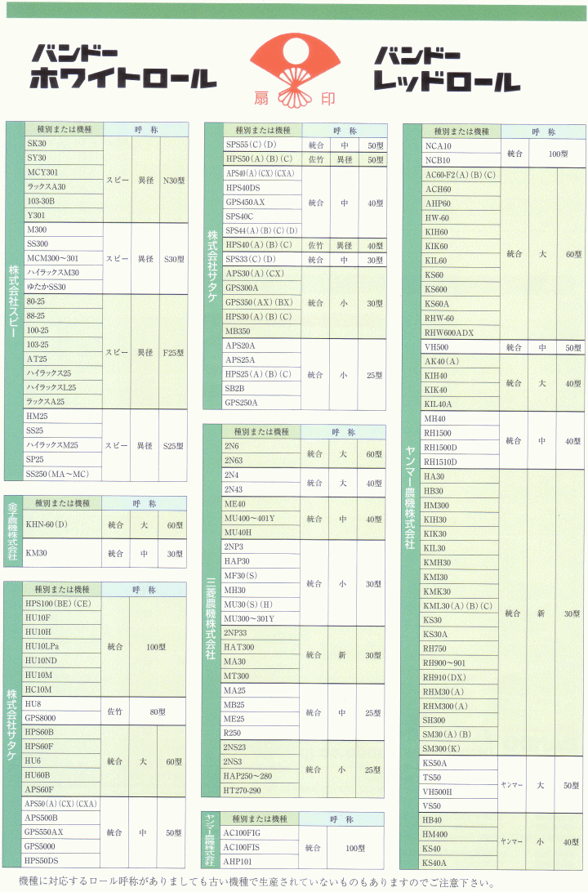This screenshot has height=892, width=588.
Task: Click the MU300～301Y entry
Action: (x=261, y=618)
